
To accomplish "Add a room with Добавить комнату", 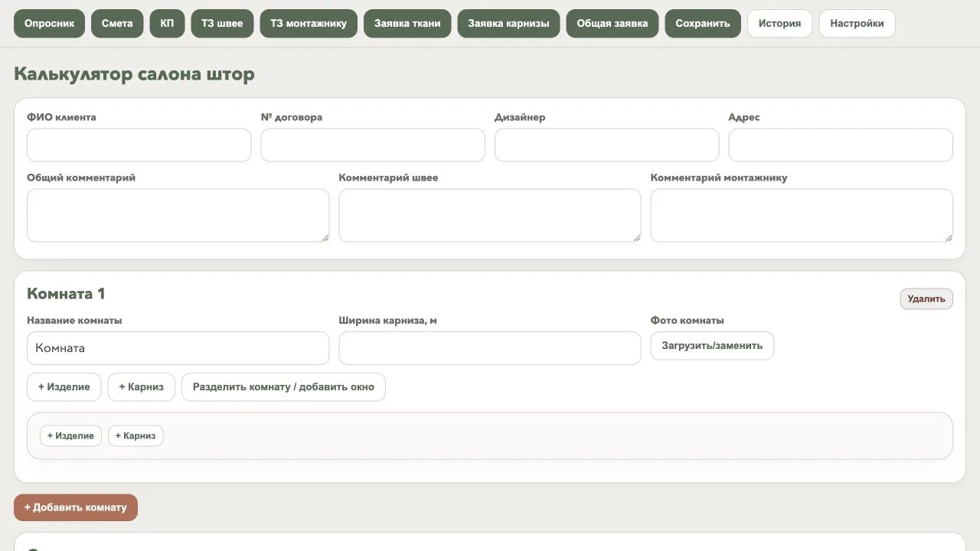I will [76, 507].
